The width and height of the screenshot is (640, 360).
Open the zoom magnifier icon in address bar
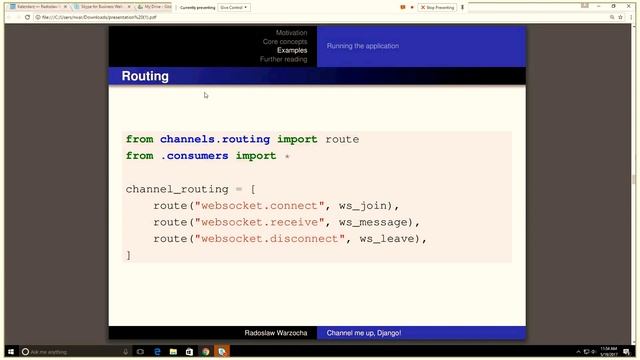(x=612, y=17)
